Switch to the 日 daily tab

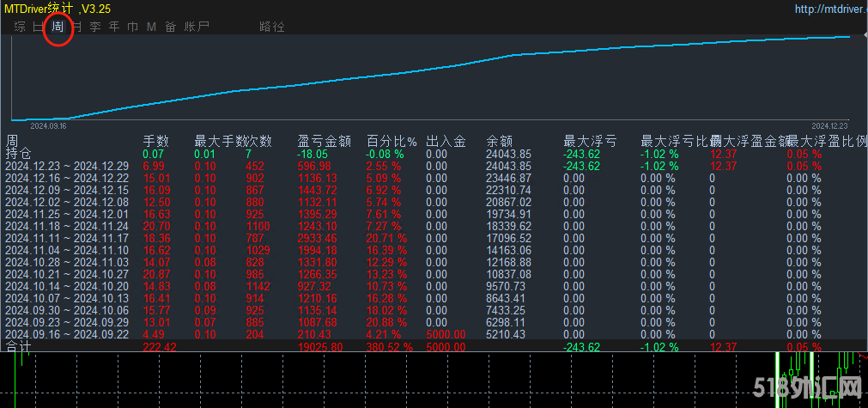(38, 27)
